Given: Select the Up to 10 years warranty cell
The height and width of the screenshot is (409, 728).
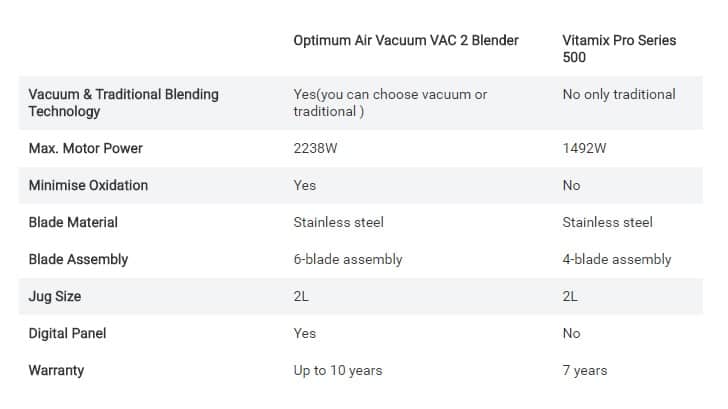Looking at the screenshot, I should [x=338, y=370].
